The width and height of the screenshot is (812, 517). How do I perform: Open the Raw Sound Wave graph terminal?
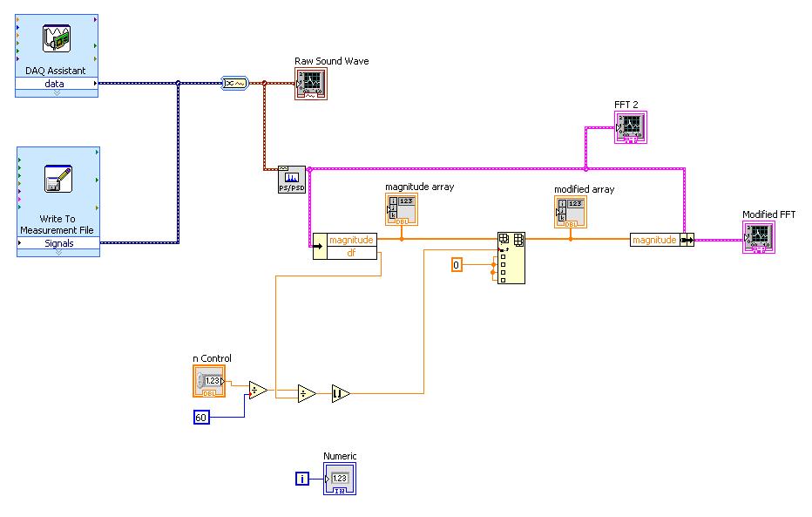coord(311,85)
